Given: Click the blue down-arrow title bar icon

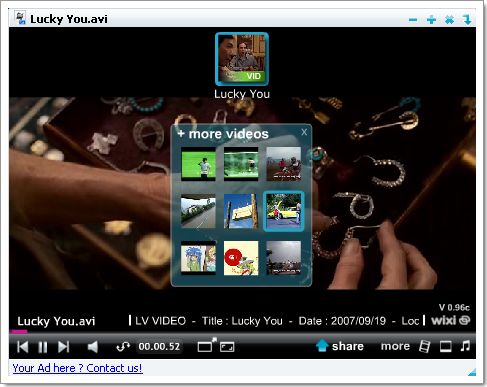Looking at the screenshot, I should click(468, 20).
